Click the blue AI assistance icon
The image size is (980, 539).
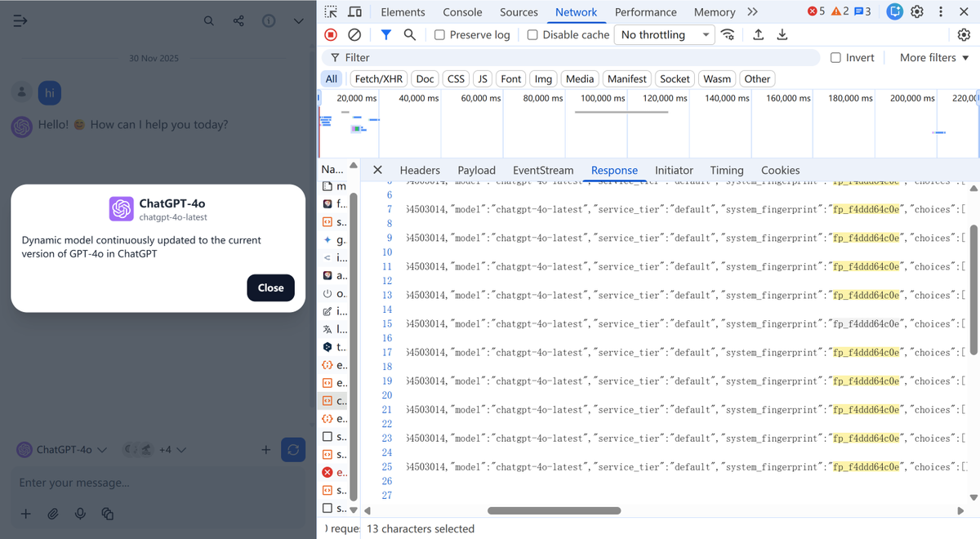pos(895,11)
